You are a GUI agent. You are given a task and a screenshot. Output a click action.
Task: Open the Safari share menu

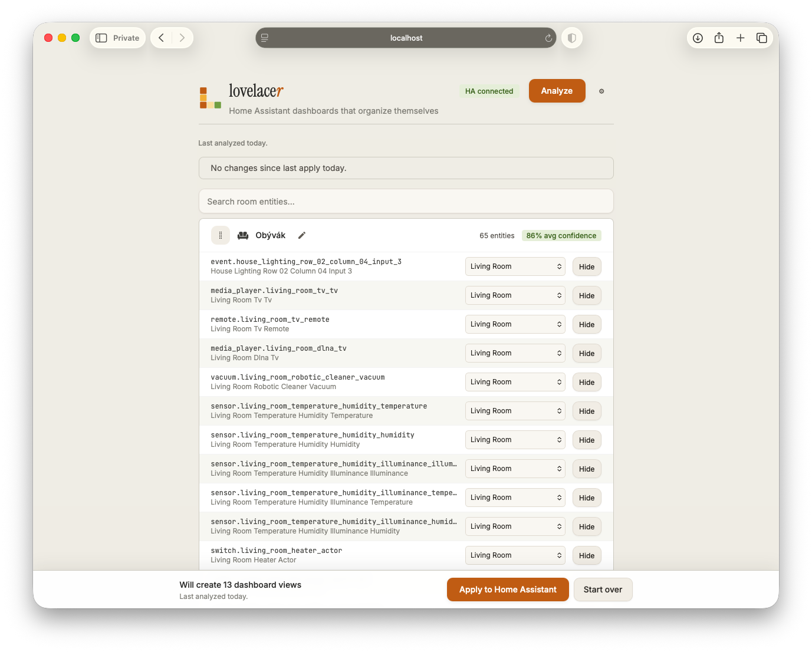(x=719, y=38)
